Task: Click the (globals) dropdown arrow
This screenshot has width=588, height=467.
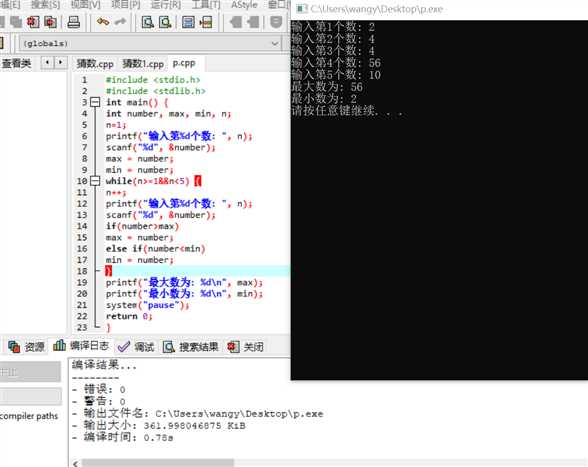Action: point(274,44)
